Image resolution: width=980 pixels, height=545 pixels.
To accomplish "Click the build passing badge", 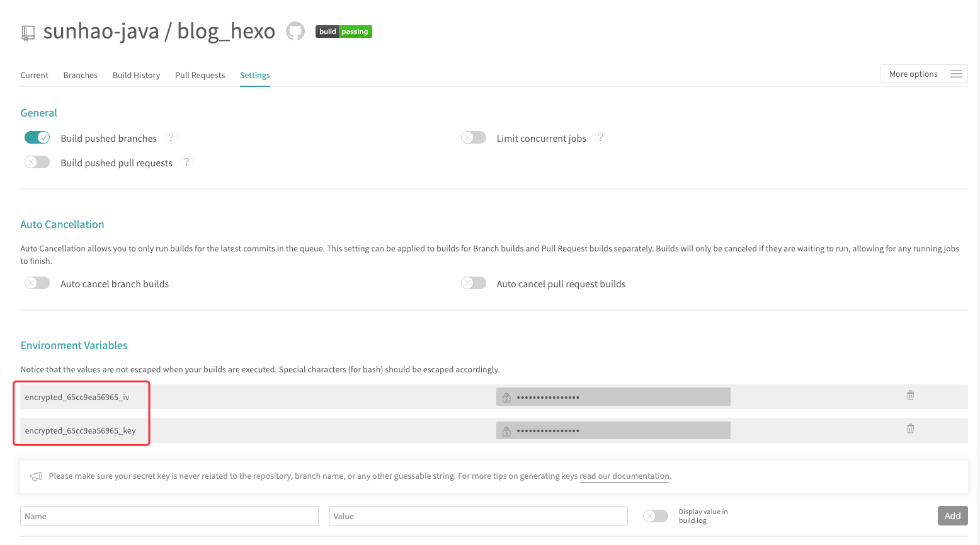I will (344, 32).
